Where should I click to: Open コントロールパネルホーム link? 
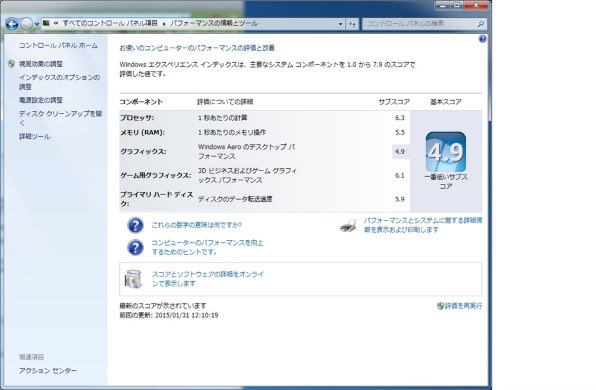coord(58,45)
